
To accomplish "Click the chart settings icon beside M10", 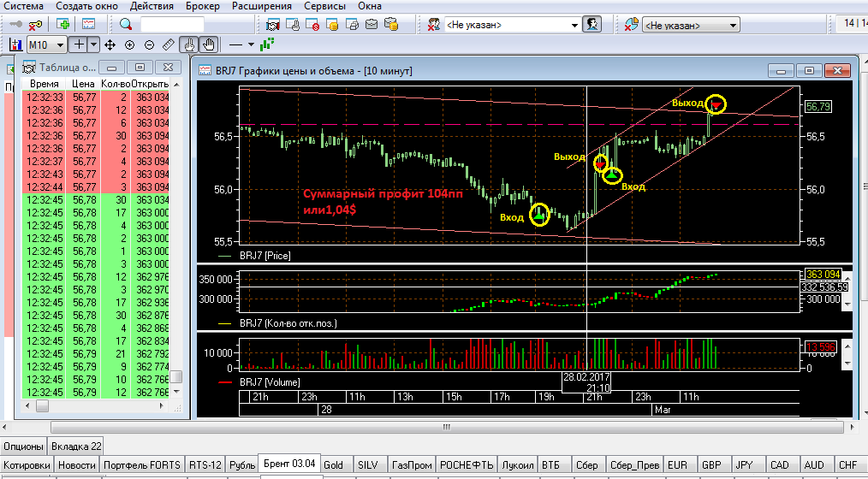I will coord(16,44).
